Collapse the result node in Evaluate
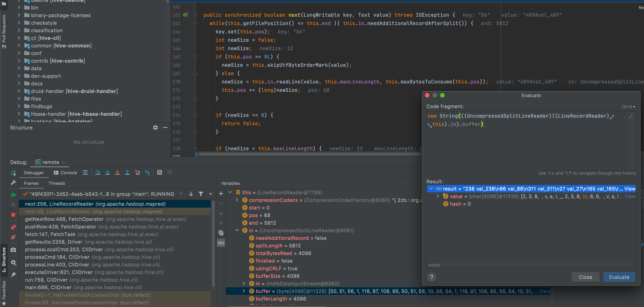The height and width of the screenshot is (307, 644). pyautogui.click(x=431, y=188)
